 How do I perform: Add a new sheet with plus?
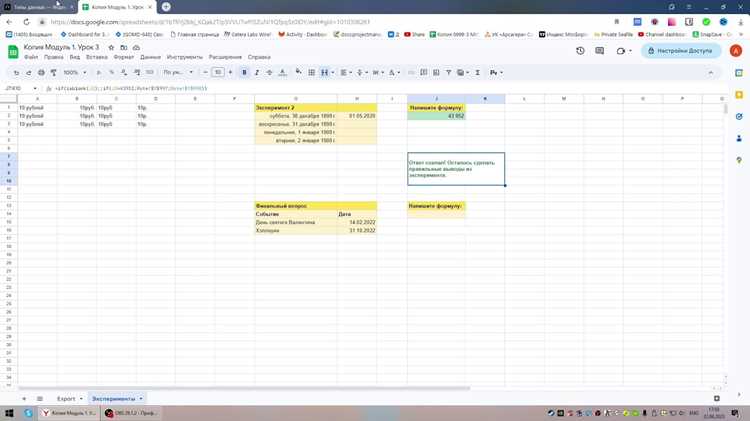pos(24,399)
